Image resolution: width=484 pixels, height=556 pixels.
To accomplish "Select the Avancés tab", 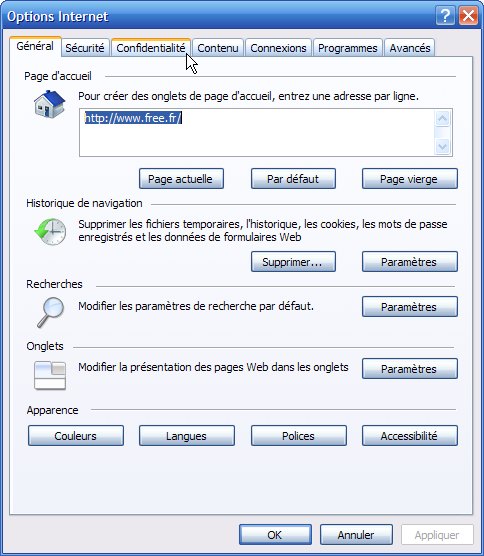I will pyautogui.click(x=410, y=48).
